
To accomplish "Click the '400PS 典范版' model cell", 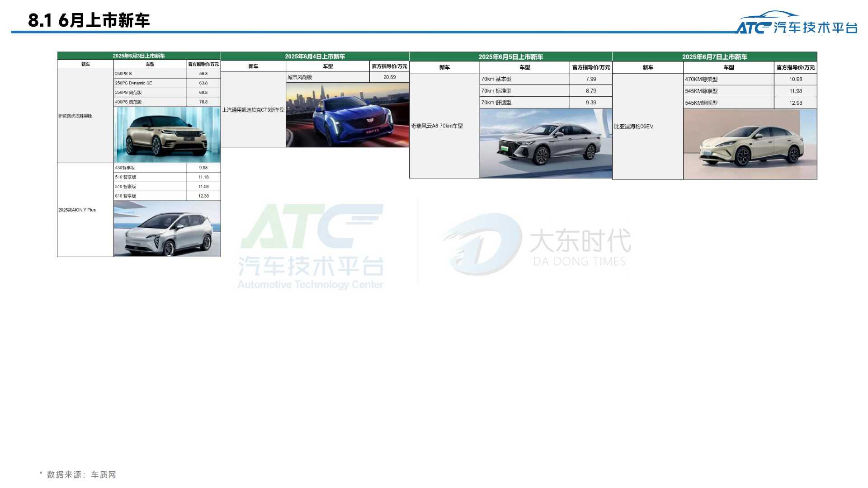I will [150, 102].
